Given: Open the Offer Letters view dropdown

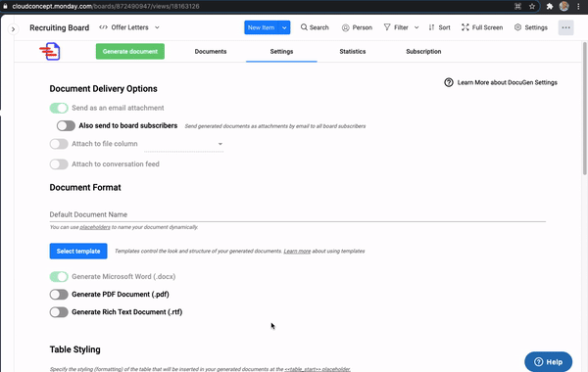Looking at the screenshot, I should coord(129,27).
